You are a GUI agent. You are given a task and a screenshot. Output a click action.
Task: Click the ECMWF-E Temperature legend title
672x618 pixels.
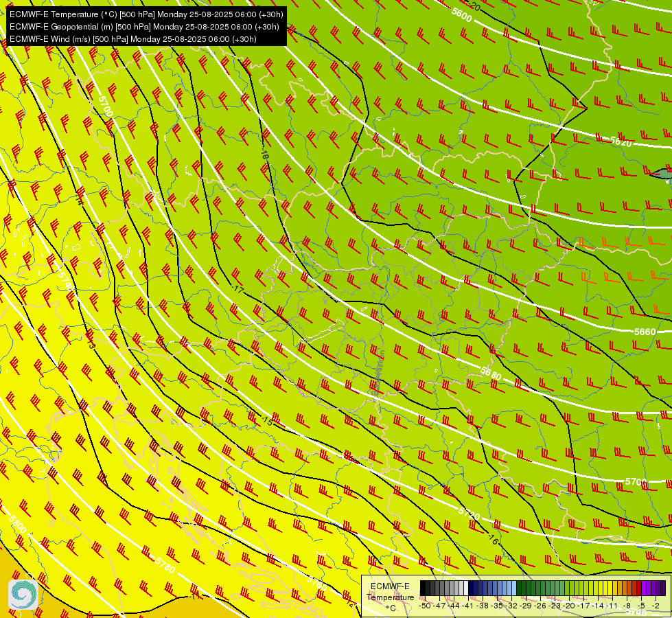391,592
